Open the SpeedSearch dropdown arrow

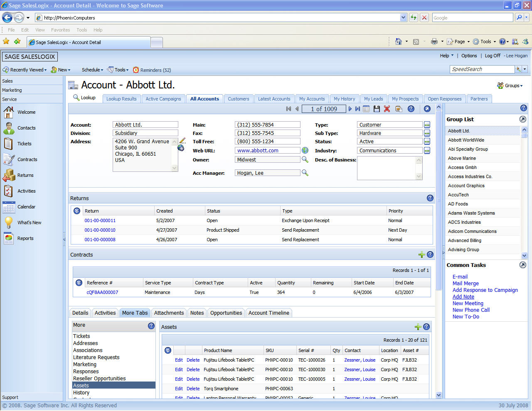tap(525, 69)
